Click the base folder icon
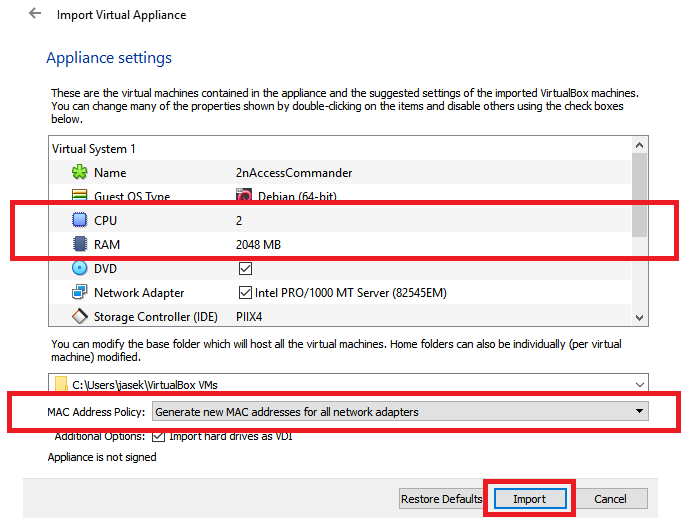The width and height of the screenshot is (690, 528). pyautogui.click(x=61, y=384)
